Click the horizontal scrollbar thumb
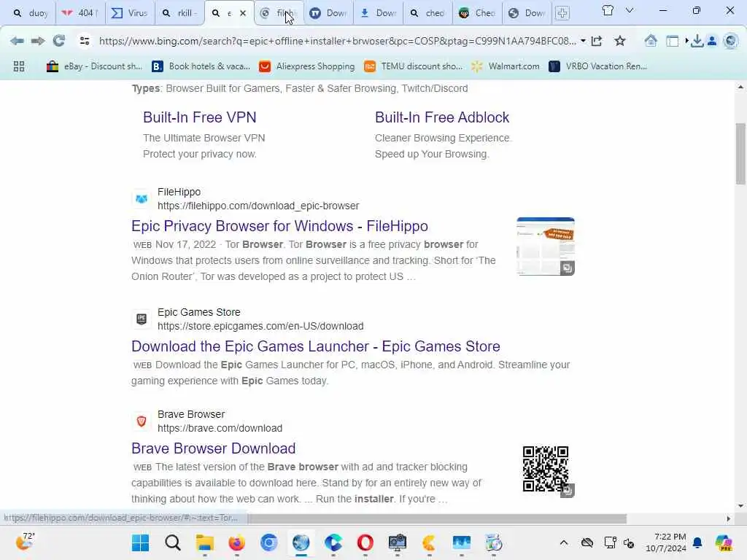Viewport: 747px width, 560px height. [x=436, y=518]
